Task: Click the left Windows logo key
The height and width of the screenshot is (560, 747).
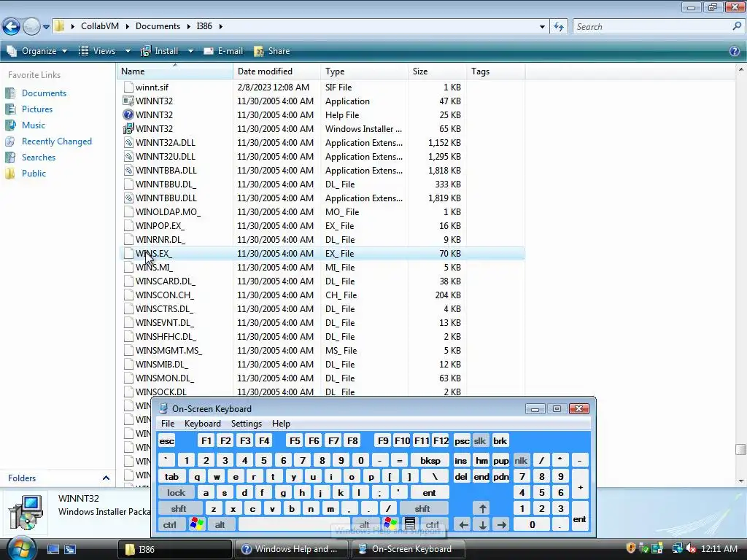Action: tap(197, 525)
